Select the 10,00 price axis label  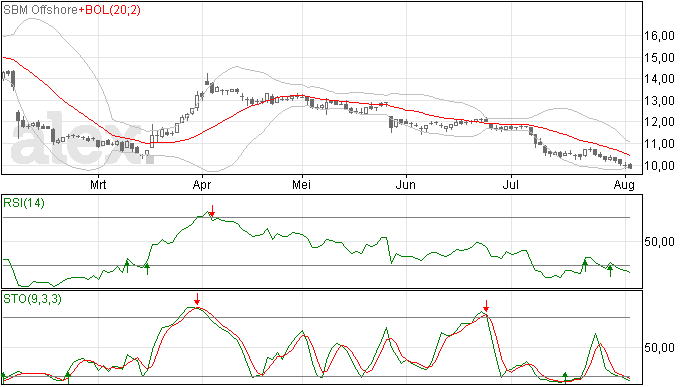[x=659, y=166]
